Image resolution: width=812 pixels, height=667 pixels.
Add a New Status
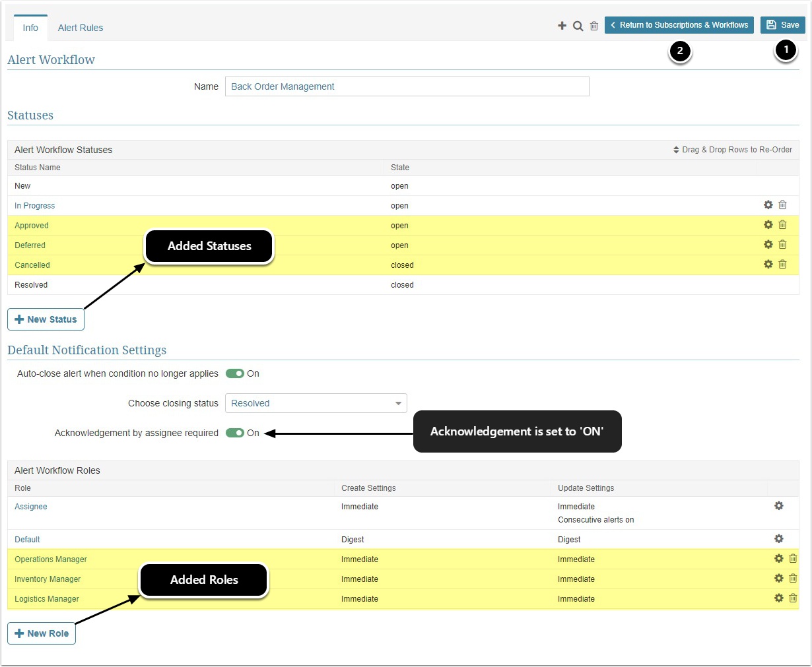(46, 319)
